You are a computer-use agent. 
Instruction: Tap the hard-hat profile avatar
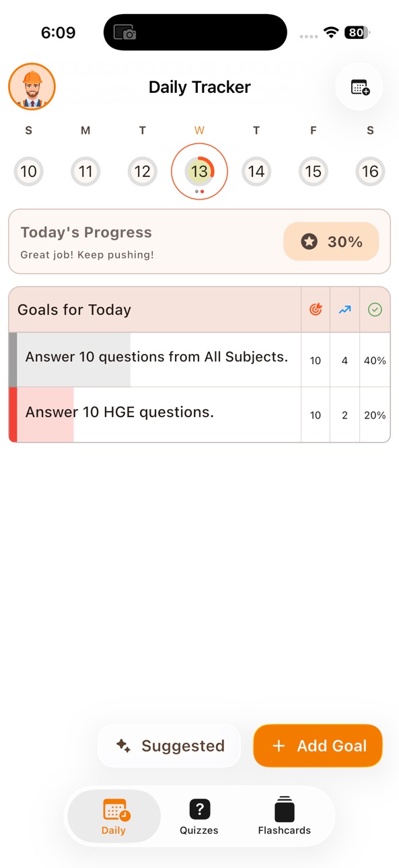point(32,87)
